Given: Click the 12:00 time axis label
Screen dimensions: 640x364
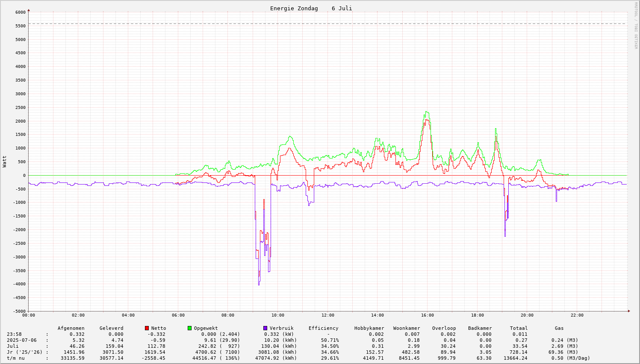Looking at the screenshot, I should point(327,315).
